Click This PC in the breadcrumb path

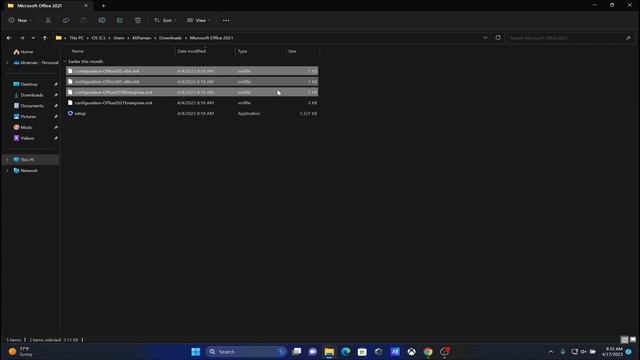point(76,38)
